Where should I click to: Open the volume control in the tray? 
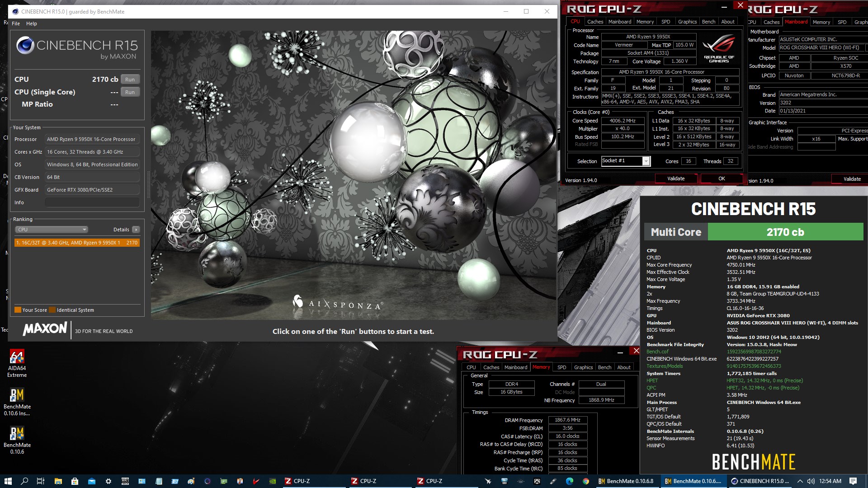click(x=811, y=481)
